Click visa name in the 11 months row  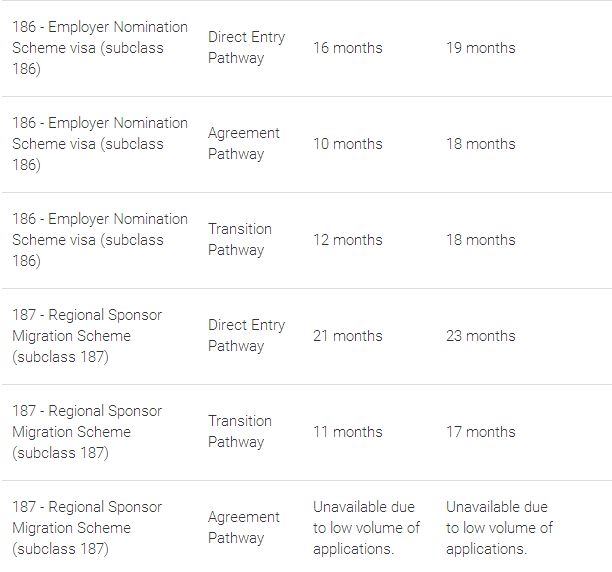[x=87, y=432]
